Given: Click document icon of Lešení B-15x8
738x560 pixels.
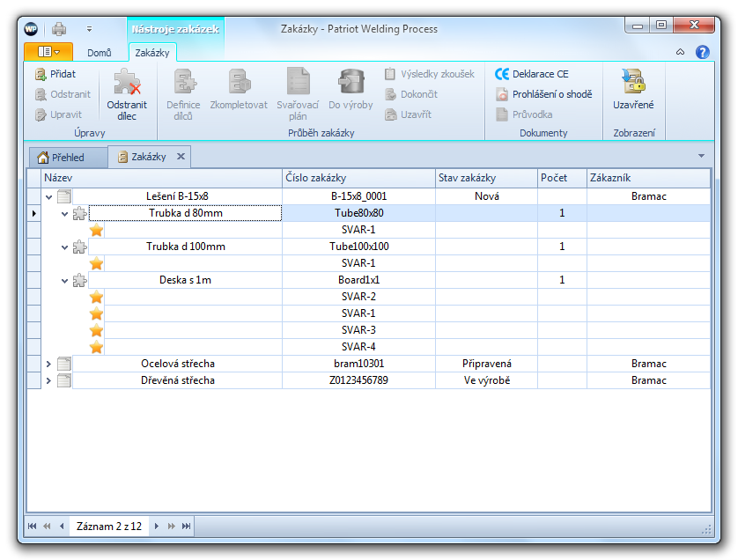Looking at the screenshot, I should (x=64, y=196).
